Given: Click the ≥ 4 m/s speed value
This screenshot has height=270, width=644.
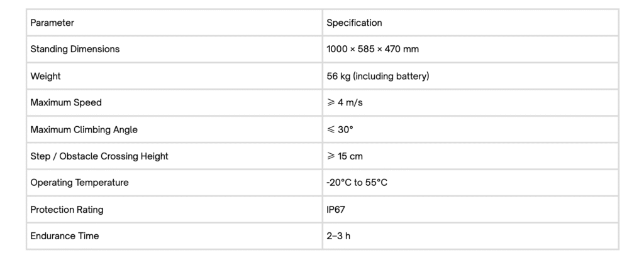Looking at the screenshot, I should tap(345, 102).
